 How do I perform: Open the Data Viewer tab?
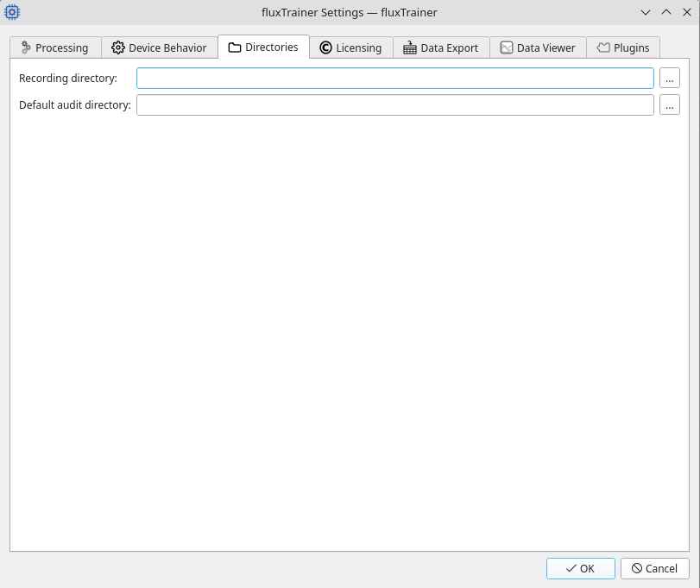538,47
